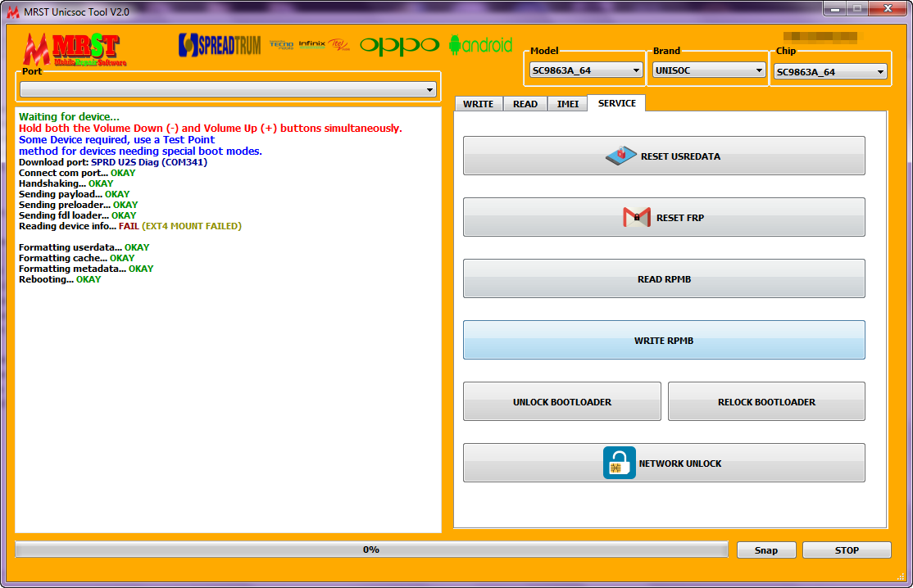Image resolution: width=913 pixels, height=588 pixels.
Task: Click the Itel brand logo
Action: [338, 44]
